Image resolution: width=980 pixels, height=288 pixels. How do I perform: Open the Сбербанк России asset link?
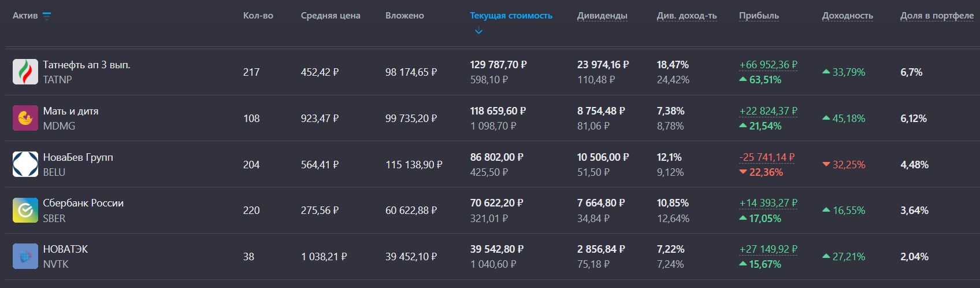83,203
